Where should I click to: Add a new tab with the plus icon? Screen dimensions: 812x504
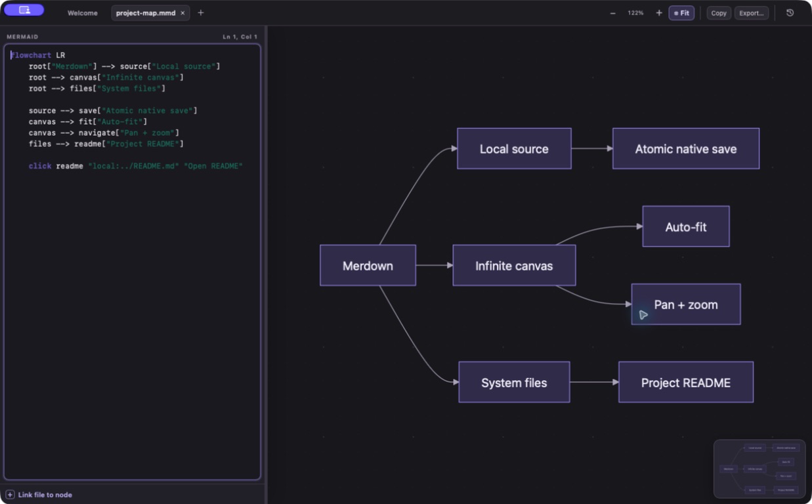point(201,13)
